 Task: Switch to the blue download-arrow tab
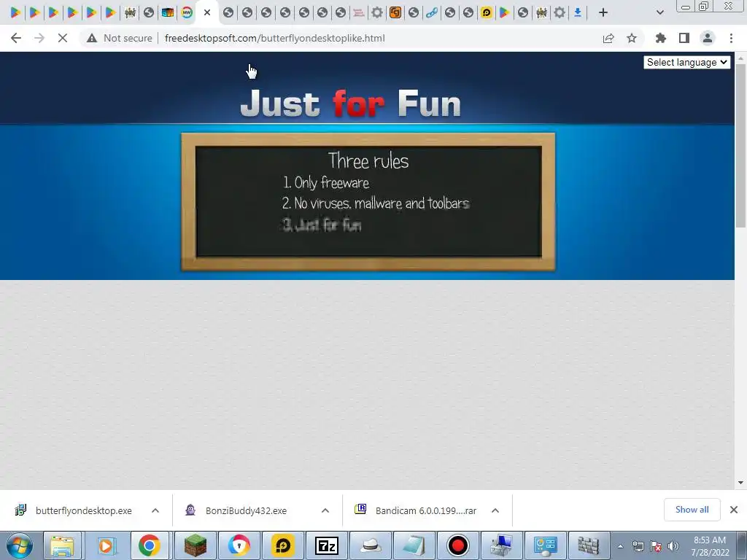point(578,13)
